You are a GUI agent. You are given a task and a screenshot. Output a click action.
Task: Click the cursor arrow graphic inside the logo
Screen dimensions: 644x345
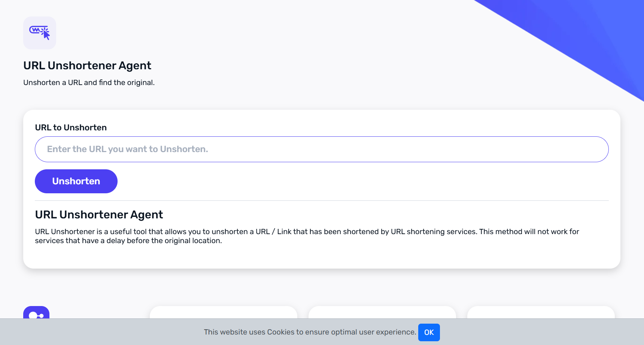coord(46,35)
